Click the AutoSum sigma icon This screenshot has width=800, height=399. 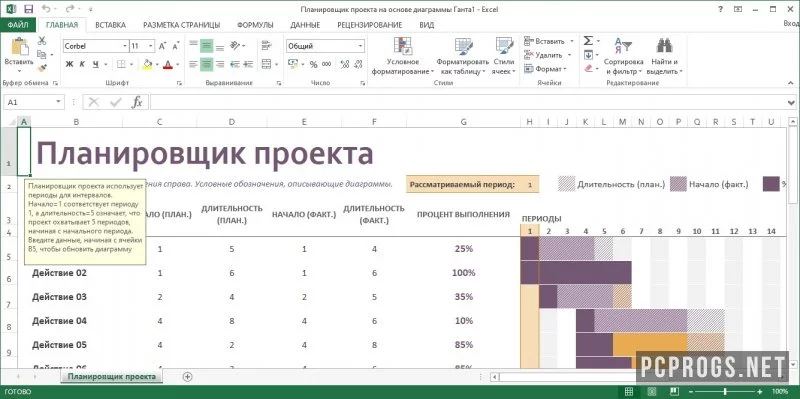[588, 41]
